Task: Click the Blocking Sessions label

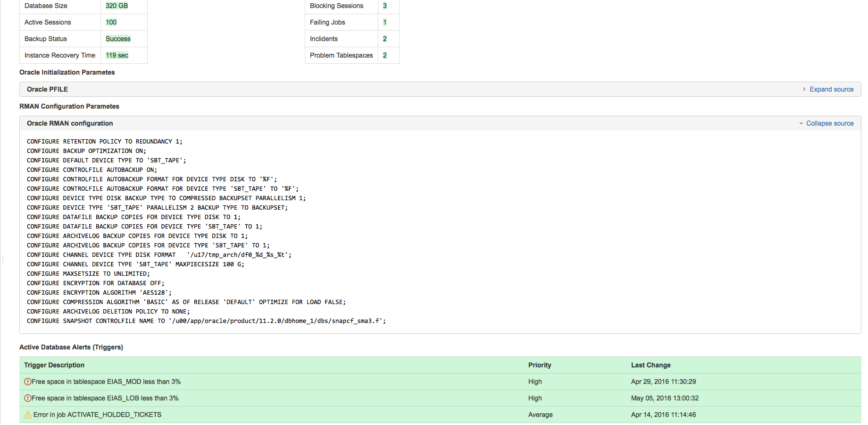Action: pos(336,6)
